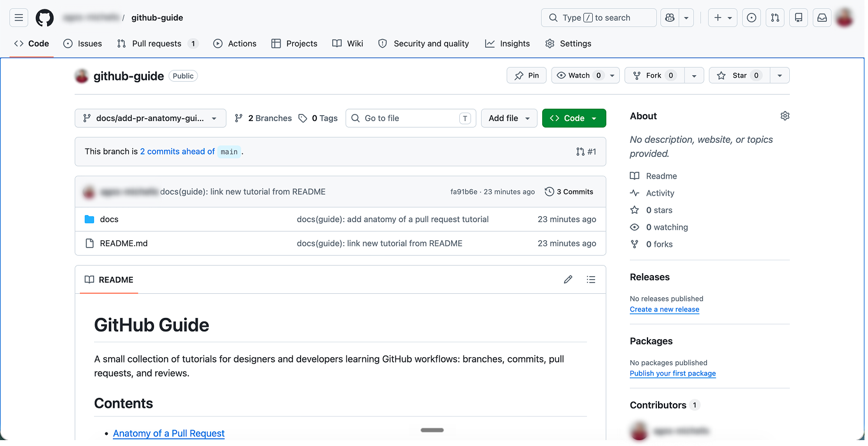868x446 pixels.
Task: Open Anatomy of a Pull Request link
Action: (169, 433)
